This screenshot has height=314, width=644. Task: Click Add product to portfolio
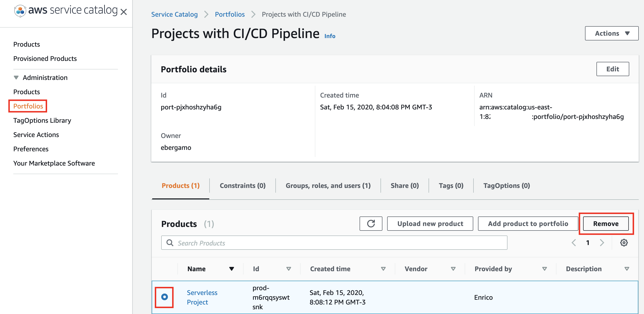pyautogui.click(x=528, y=224)
